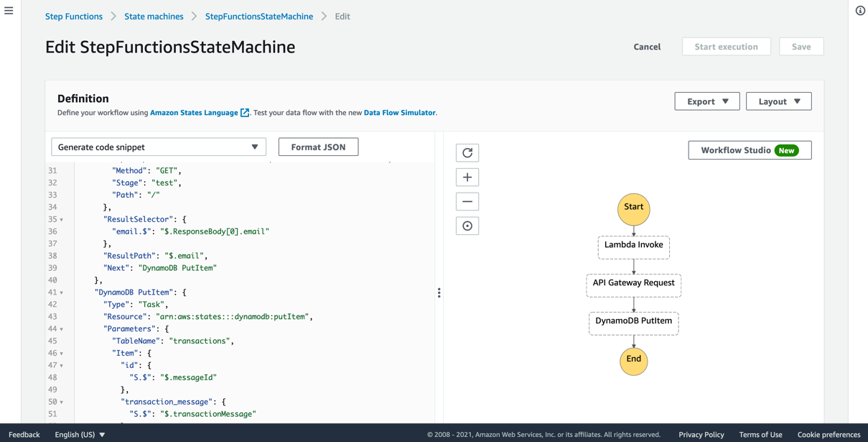Go to the State machines breadcrumb
The height and width of the screenshot is (442, 868).
pyautogui.click(x=154, y=17)
